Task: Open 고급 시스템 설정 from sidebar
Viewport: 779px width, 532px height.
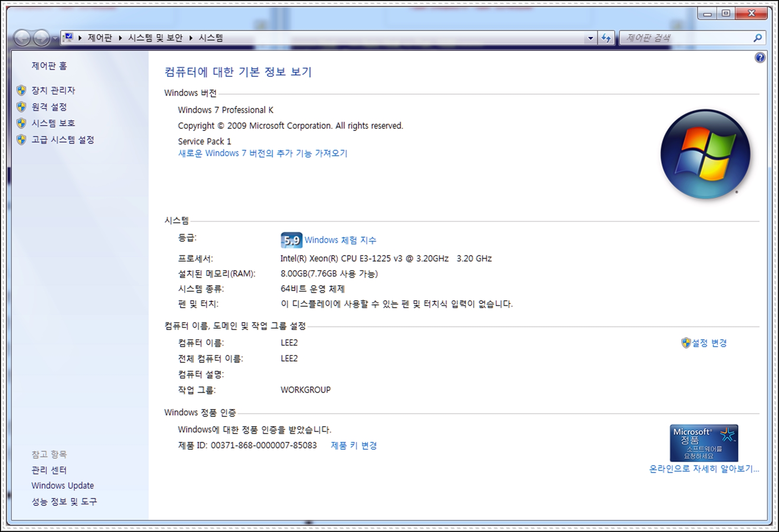Action: click(63, 140)
